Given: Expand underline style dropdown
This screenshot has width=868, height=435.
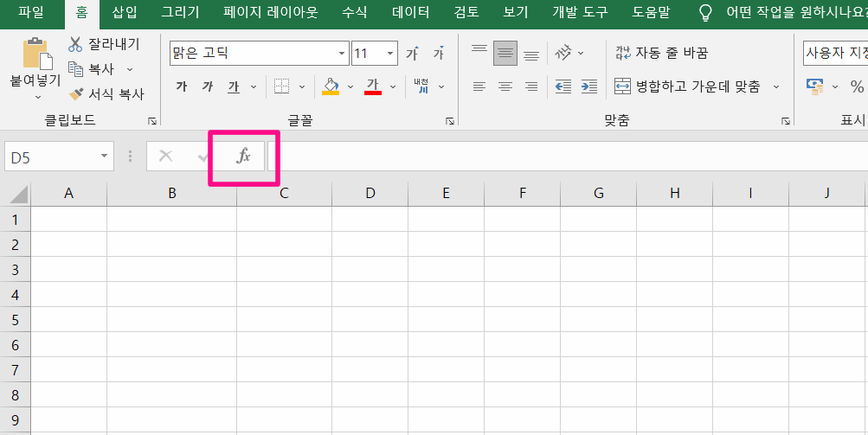Looking at the screenshot, I should 254,86.
